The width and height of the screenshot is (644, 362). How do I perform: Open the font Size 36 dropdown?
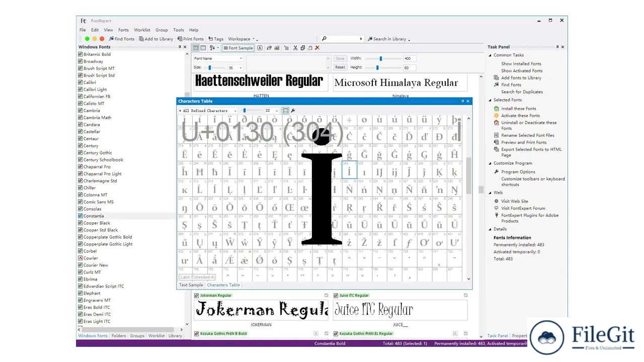pyautogui.click(x=235, y=67)
